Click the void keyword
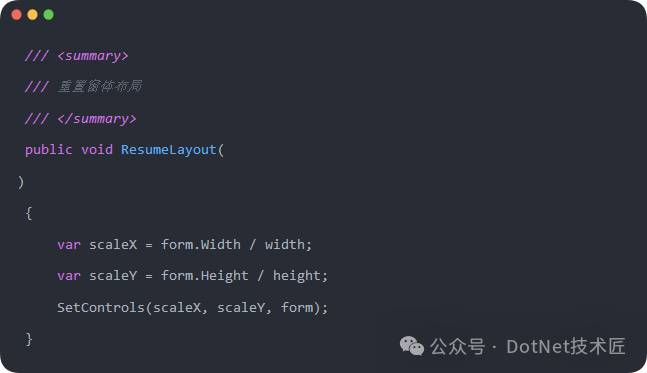 [x=97, y=149]
